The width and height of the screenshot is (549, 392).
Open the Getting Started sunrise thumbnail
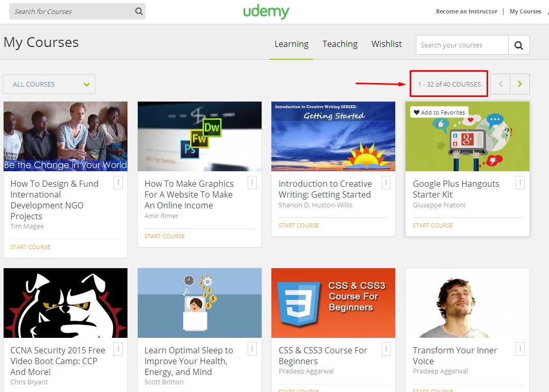[333, 137]
